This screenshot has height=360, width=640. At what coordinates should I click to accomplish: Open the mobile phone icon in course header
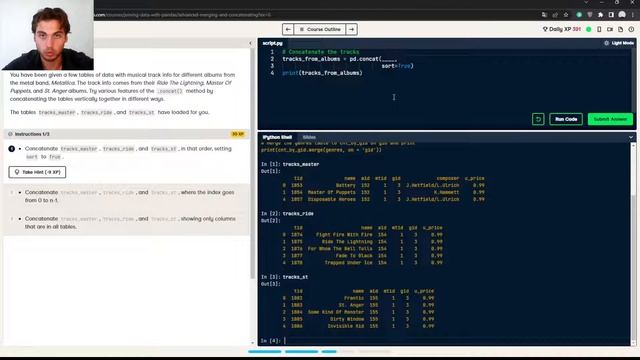[x=599, y=29]
